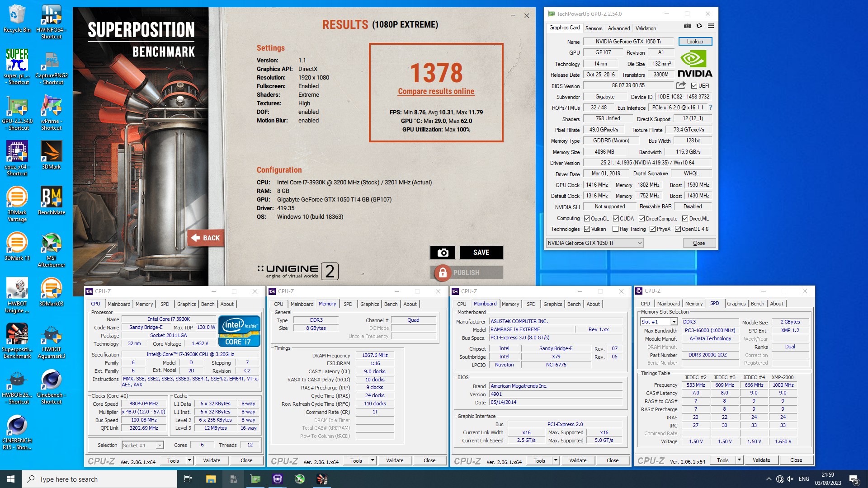868x488 pixels.
Task: Expand Tools arrow in Memory tab window
Action: 373,460
